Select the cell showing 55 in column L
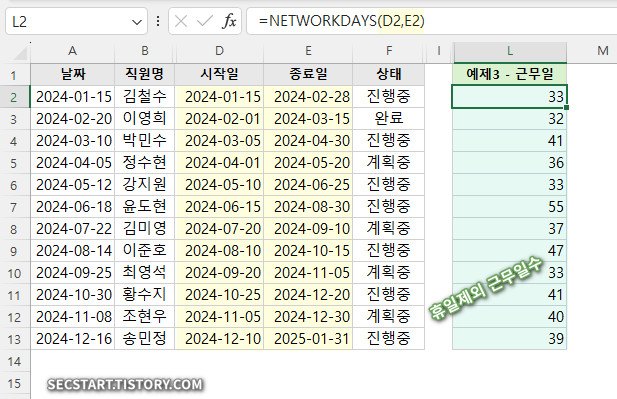This screenshot has width=617, height=399. point(510,207)
